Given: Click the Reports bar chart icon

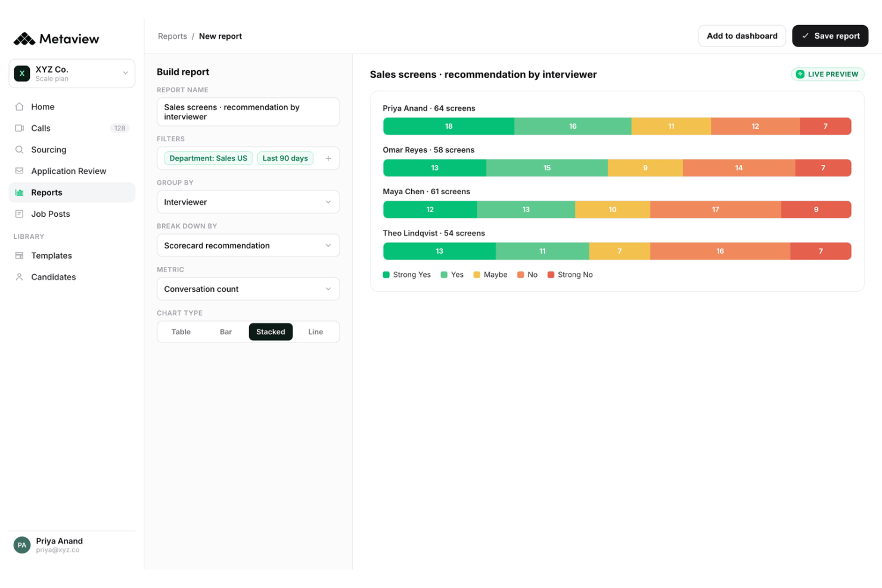Looking at the screenshot, I should [19, 192].
